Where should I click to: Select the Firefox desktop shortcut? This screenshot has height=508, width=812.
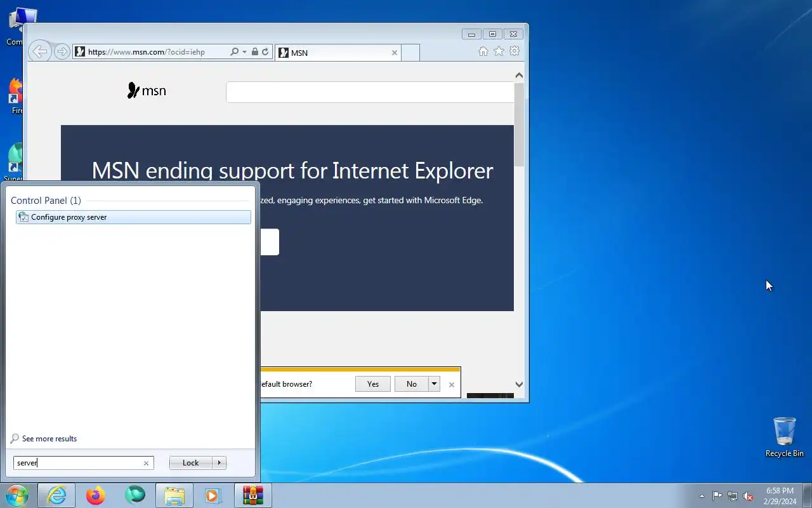coord(16,97)
